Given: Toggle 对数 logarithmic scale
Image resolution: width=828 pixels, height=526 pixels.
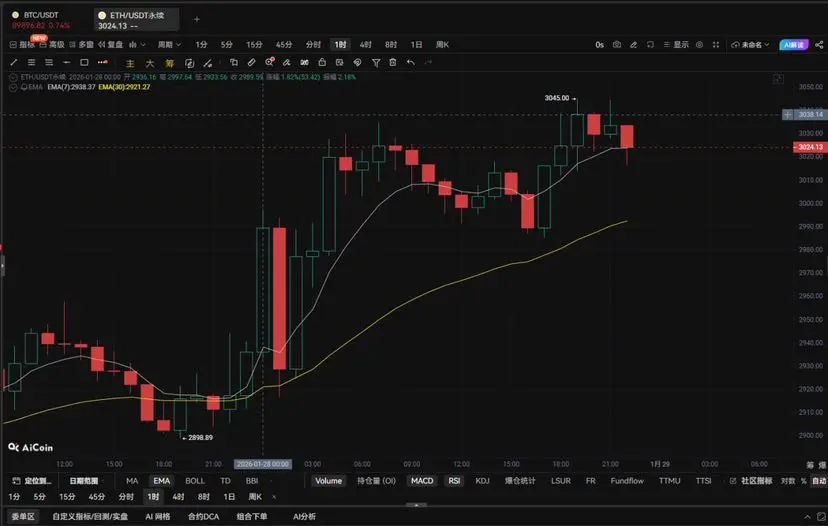Looking at the screenshot, I should click(788, 481).
